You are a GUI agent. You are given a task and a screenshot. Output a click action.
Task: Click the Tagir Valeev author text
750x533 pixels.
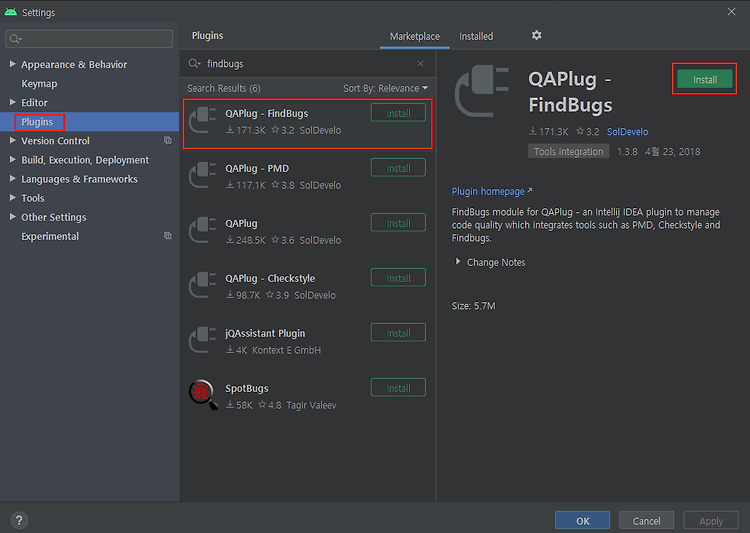[311, 405]
